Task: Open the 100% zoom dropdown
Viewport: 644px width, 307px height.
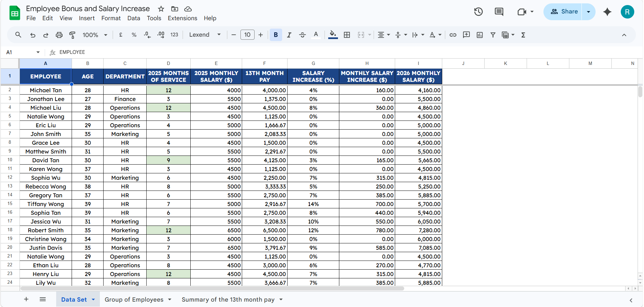Action: click(95, 35)
